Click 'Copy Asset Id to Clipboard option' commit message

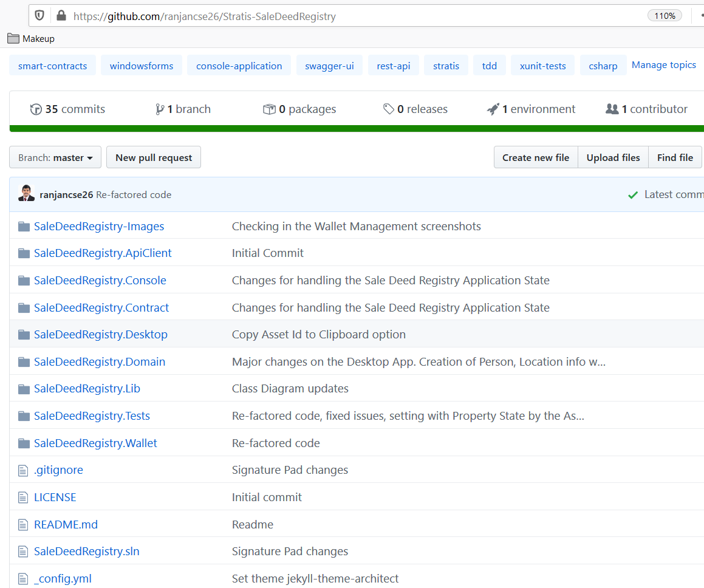tap(319, 335)
